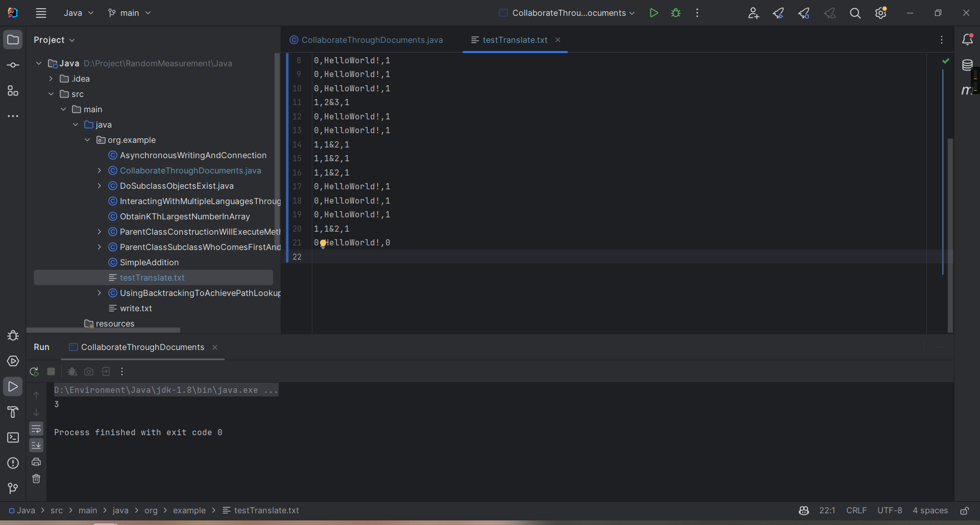
Task: Expand UsingBacktrackingToAchievePathLookup node
Action: pyautogui.click(x=100, y=293)
